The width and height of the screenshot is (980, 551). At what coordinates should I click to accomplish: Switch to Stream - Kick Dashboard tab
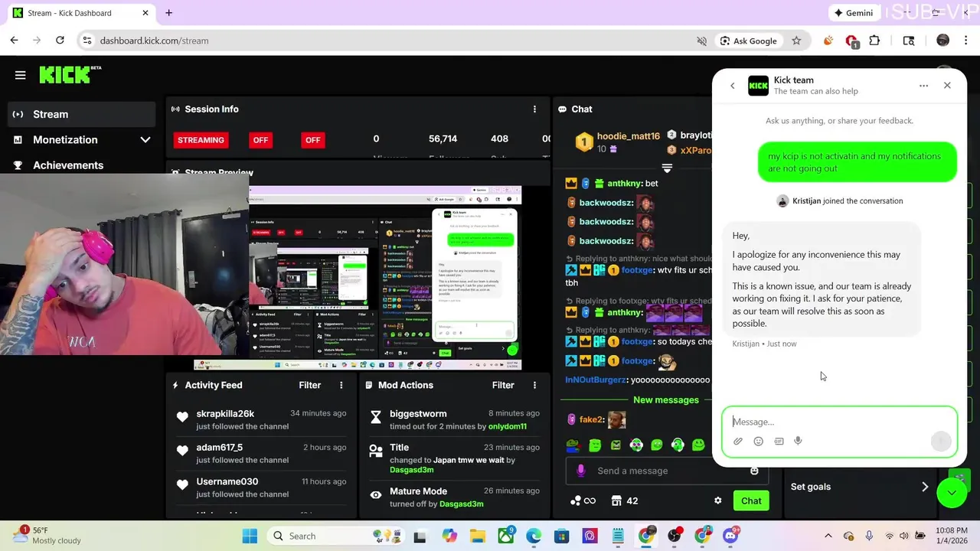(80, 13)
